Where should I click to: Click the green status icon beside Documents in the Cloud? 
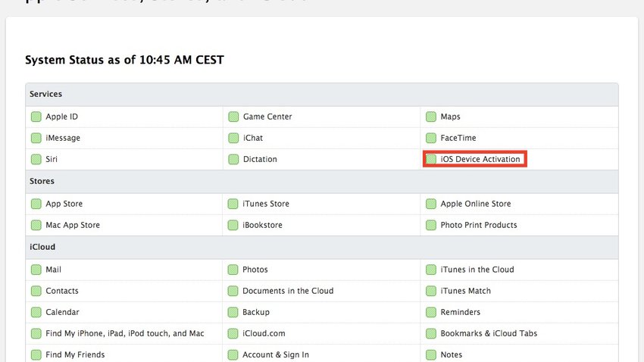point(233,291)
